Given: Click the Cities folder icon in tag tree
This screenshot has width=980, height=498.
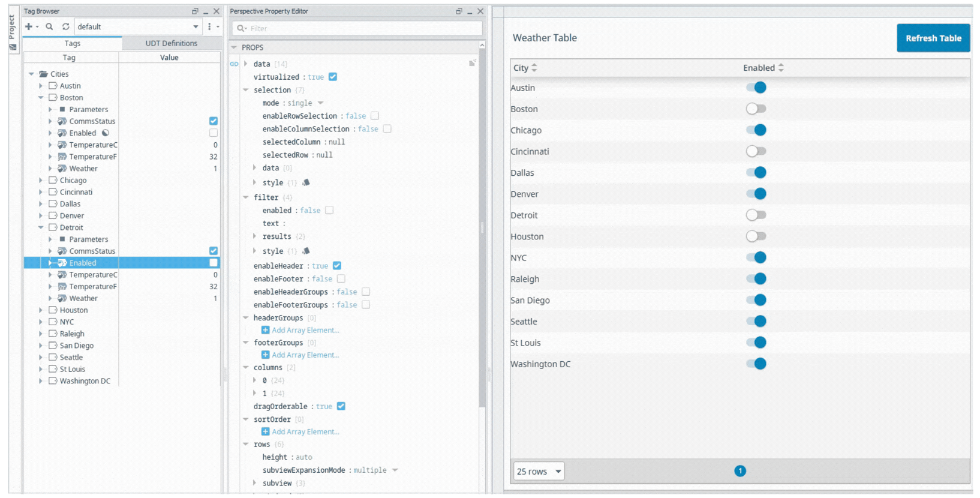Looking at the screenshot, I should tap(43, 74).
